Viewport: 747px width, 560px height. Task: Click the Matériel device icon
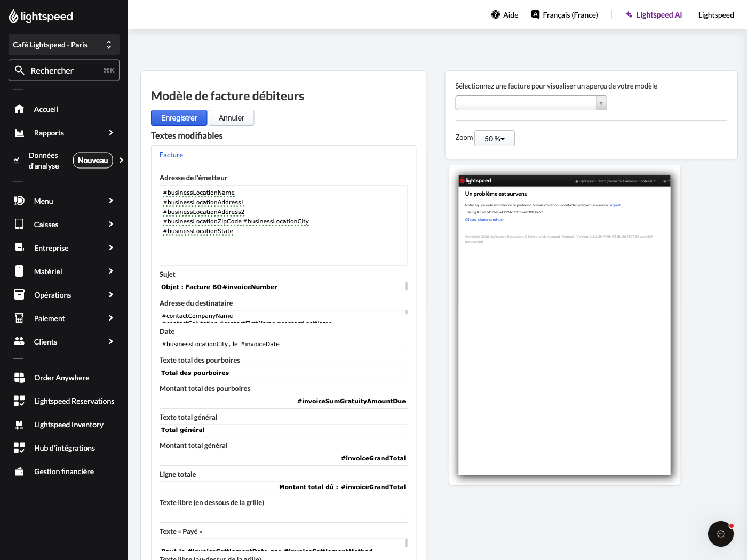[x=19, y=271]
